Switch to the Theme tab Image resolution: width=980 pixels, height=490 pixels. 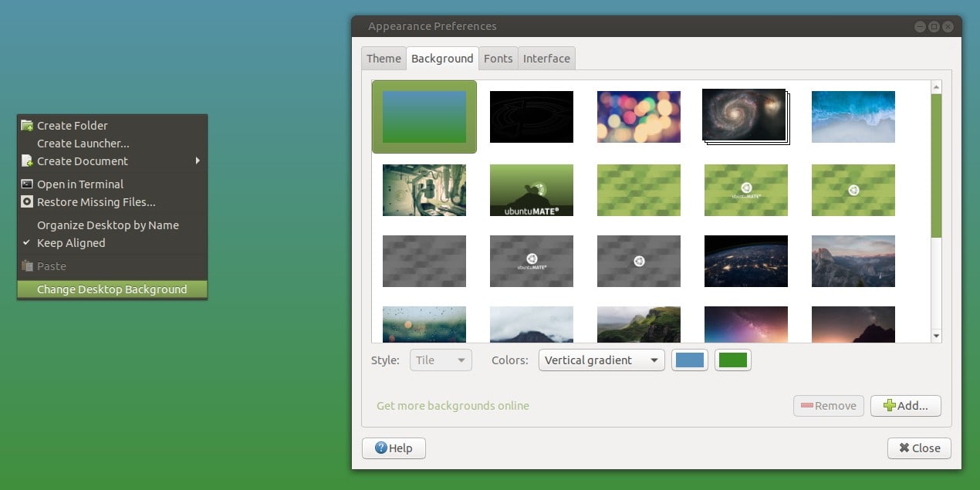(384, 59)
